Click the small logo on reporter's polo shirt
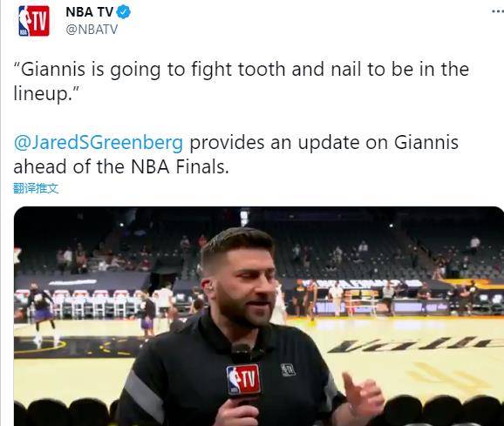This screenshot has width=504, height=426. click(x=288, y=369)
